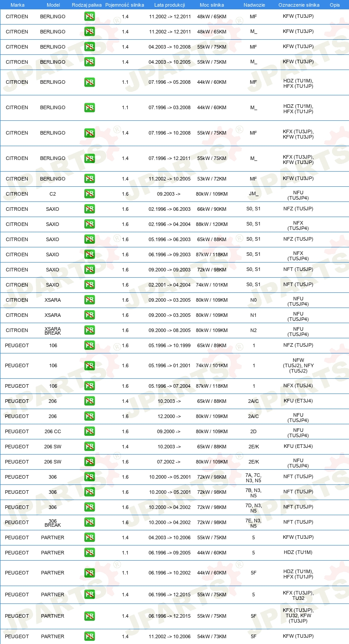The height and width of the screenshot is (644, 349).
Task: Click the 12.2000 -> production date cell
Action: click(x=169, y=416)
